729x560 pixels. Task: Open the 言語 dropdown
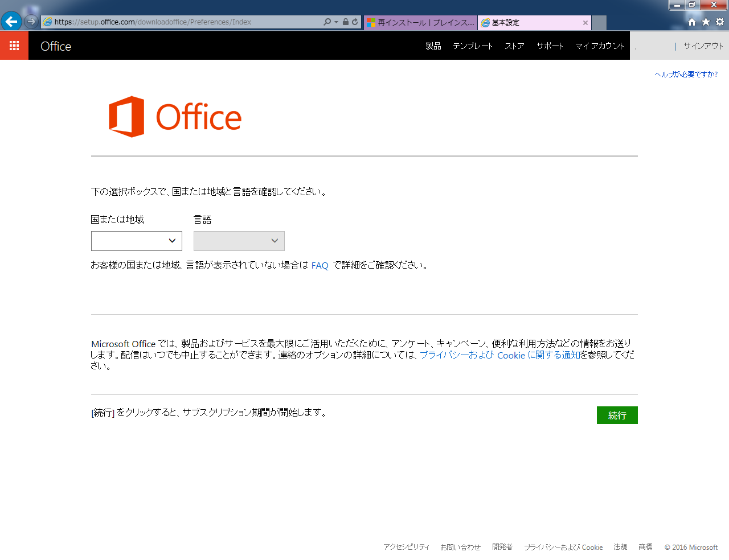(x=239, y=241)
